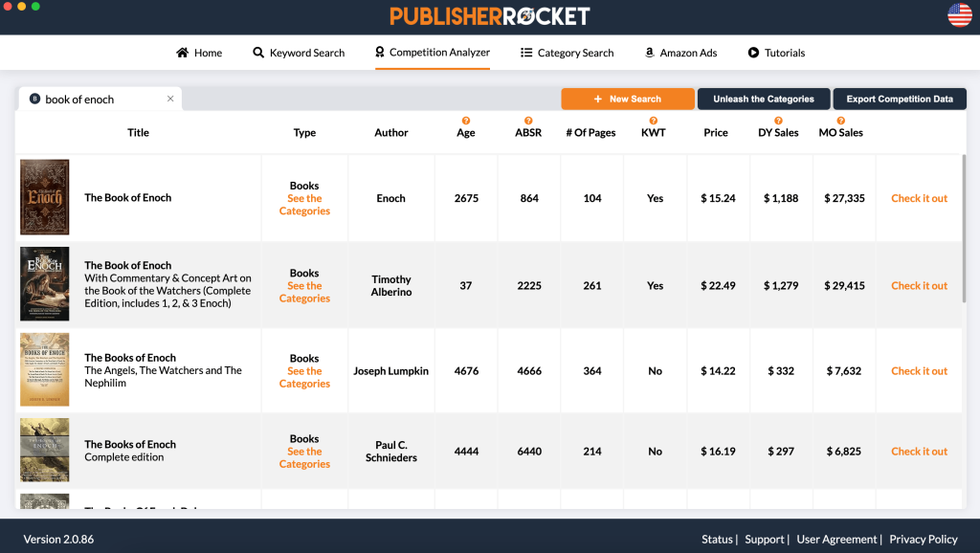Open the Status footer link
The height and width of the screenshot is (553, 980).
click(717, 540)
